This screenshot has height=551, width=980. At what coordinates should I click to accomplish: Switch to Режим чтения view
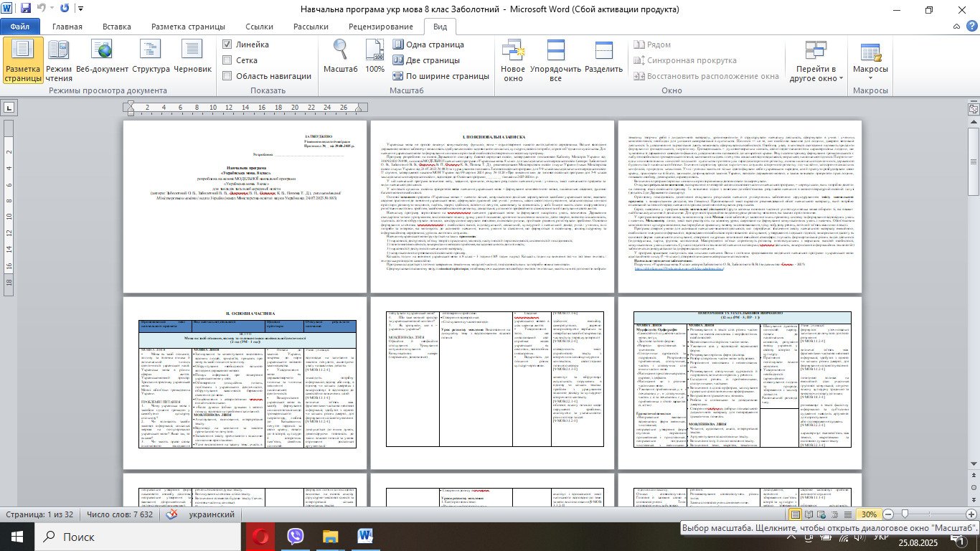pyautogui.click(x=59, y=61)
